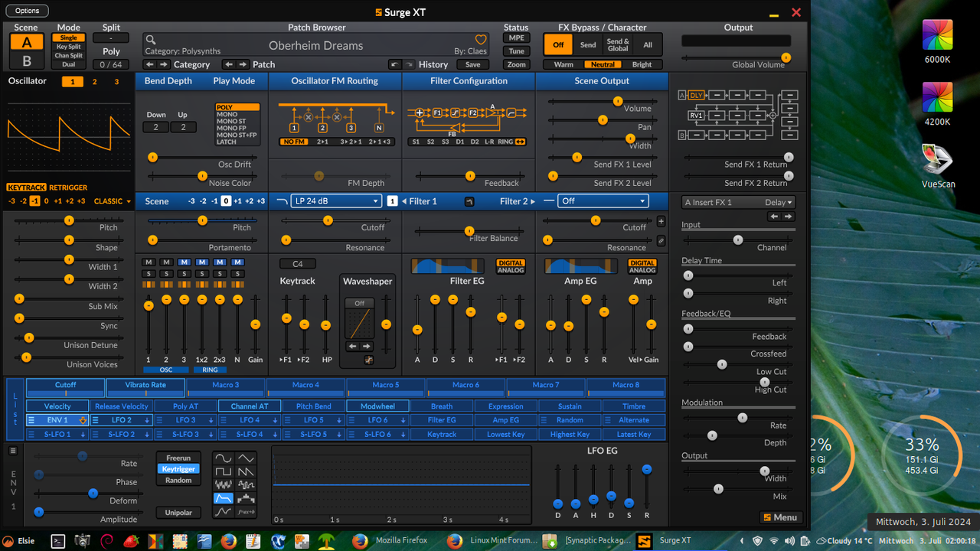Image resolution: width=980 pixels, height=551 pixels.
Task: Solo oscillator 2 in the mixer
Action: pyautogui.click(x=166, y=273)
